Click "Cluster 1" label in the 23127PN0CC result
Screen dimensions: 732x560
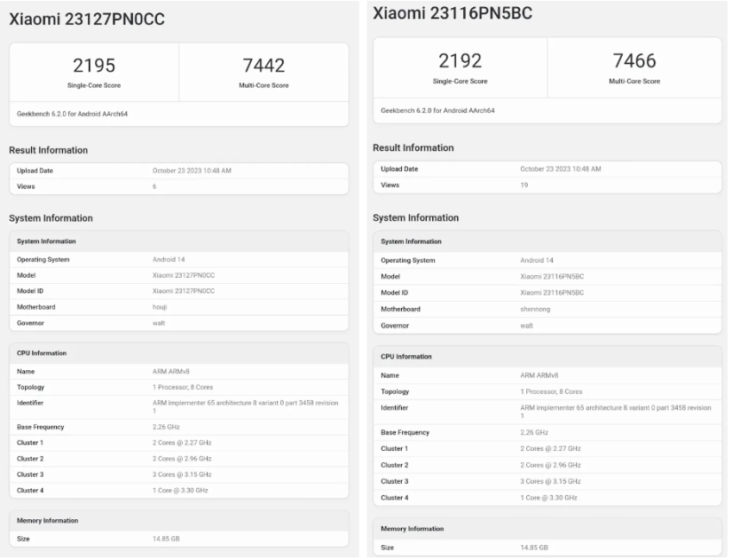pyautogui.click(x=30, y=443)
